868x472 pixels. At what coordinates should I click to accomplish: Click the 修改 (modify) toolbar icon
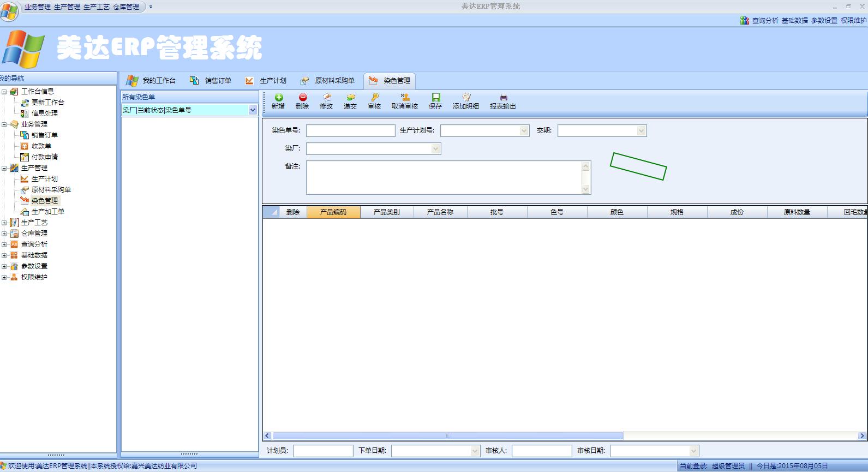point(326,97)
